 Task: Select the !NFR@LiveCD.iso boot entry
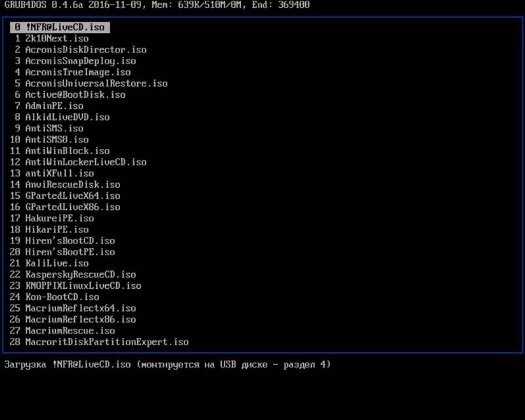[x=60, y=27]
